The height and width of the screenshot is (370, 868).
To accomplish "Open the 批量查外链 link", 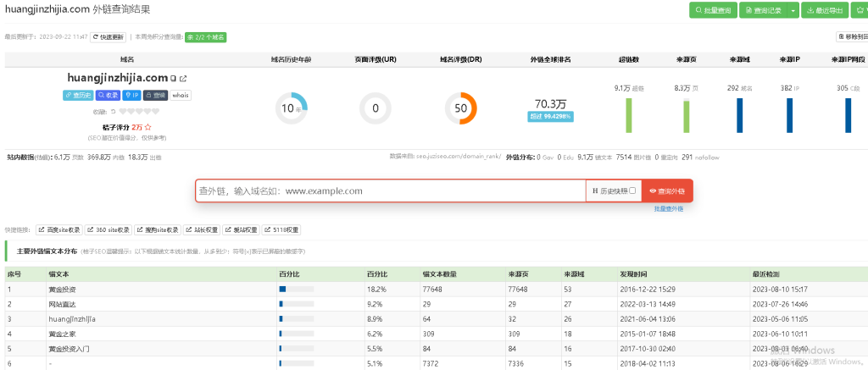I will (x=668, y=209).
